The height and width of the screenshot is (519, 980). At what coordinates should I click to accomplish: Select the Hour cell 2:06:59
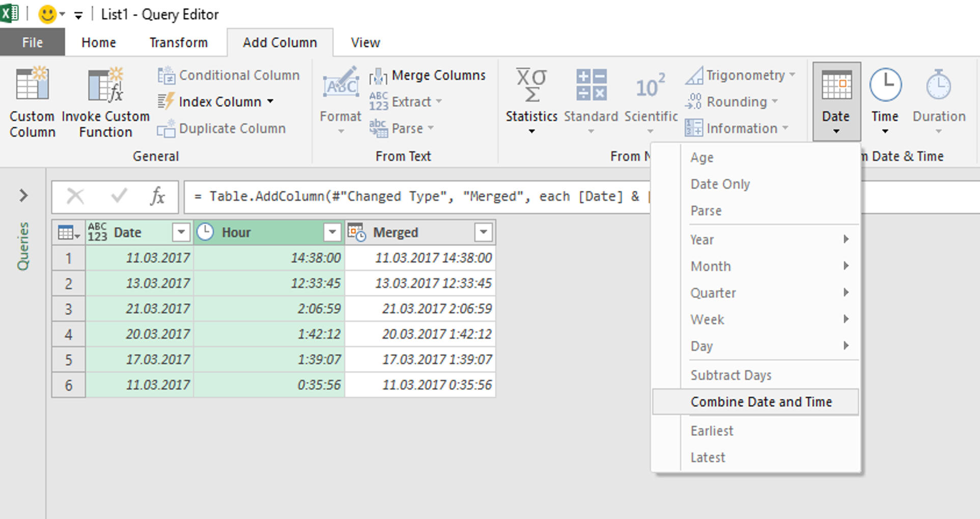coord(269,309)
